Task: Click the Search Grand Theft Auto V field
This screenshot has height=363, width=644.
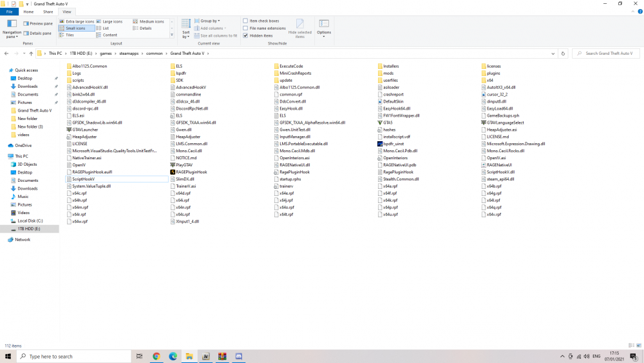Action: (x=606, y=54)
